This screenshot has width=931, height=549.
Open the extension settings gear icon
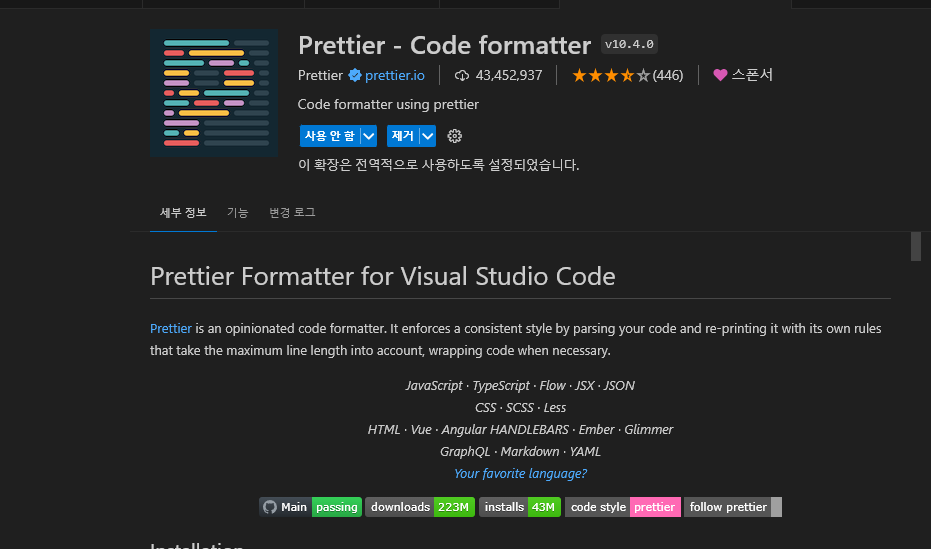pyautogui.click(x=454, y=136)
